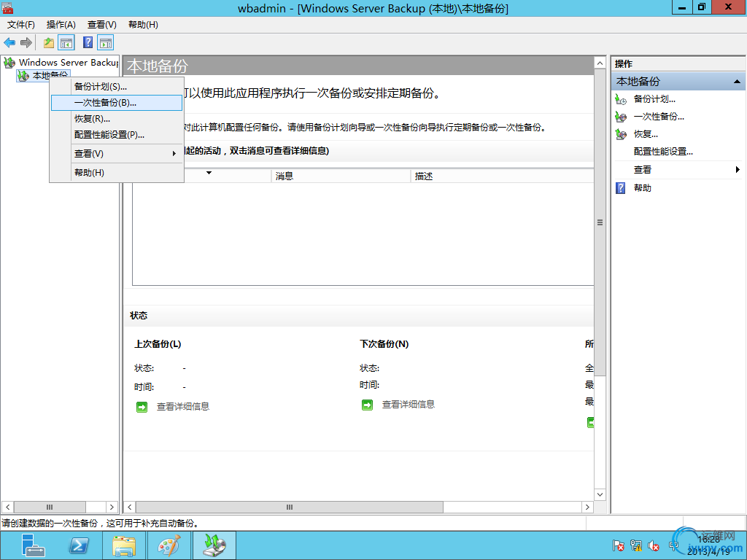Viewport: 747px width, 560px height.
Task: Click the Up one level folder icon
Action: [49, 43]
